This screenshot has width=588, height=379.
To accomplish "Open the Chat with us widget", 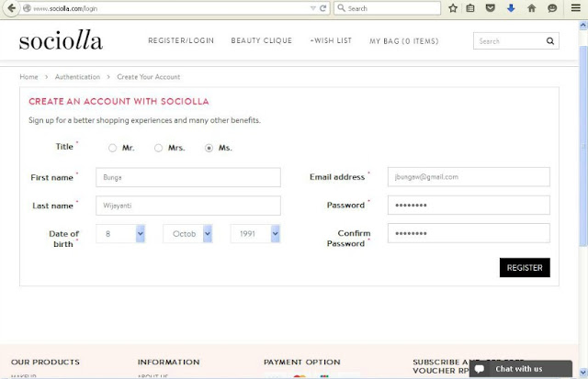I will [x=521, y=369].
